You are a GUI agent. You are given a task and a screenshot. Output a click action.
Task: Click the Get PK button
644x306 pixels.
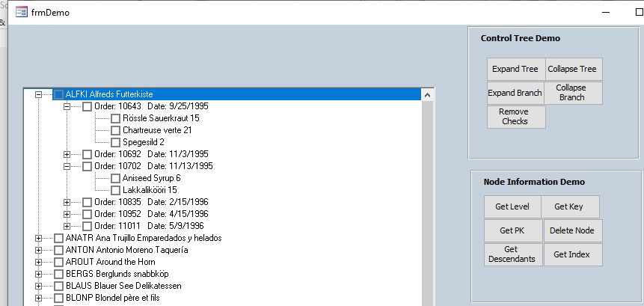coord(513,230)
